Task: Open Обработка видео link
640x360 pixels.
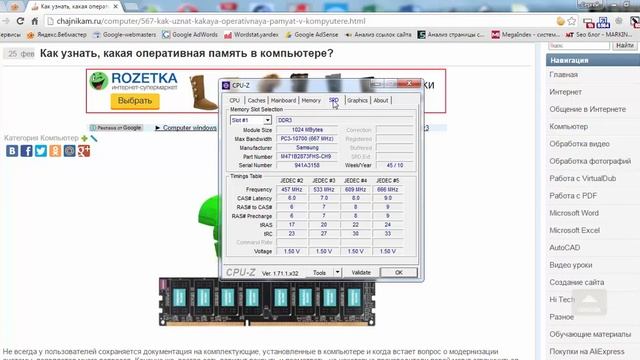Action: point(579,144)
